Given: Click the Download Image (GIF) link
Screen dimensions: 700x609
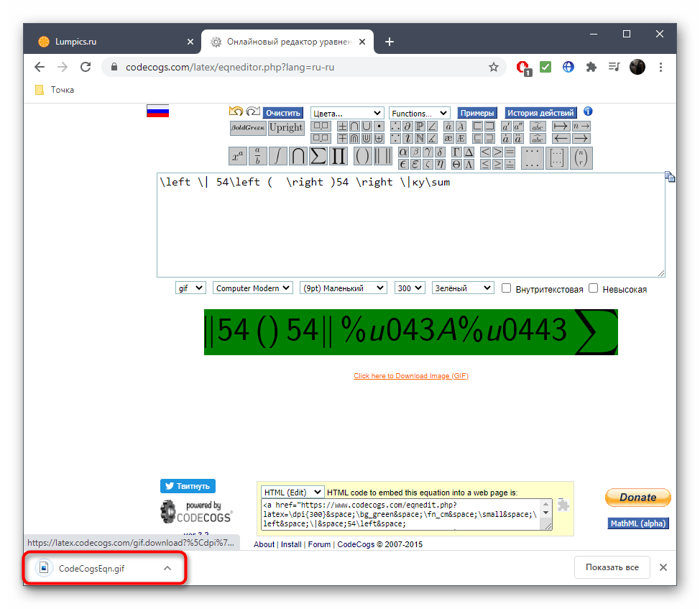Looking at the screenshot, I should (410, 376).
